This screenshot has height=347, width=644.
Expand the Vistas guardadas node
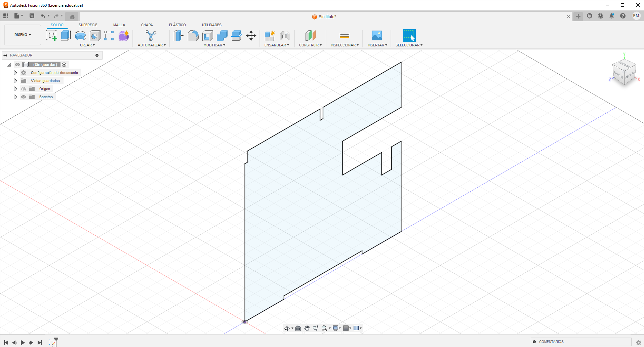[15, 81]
